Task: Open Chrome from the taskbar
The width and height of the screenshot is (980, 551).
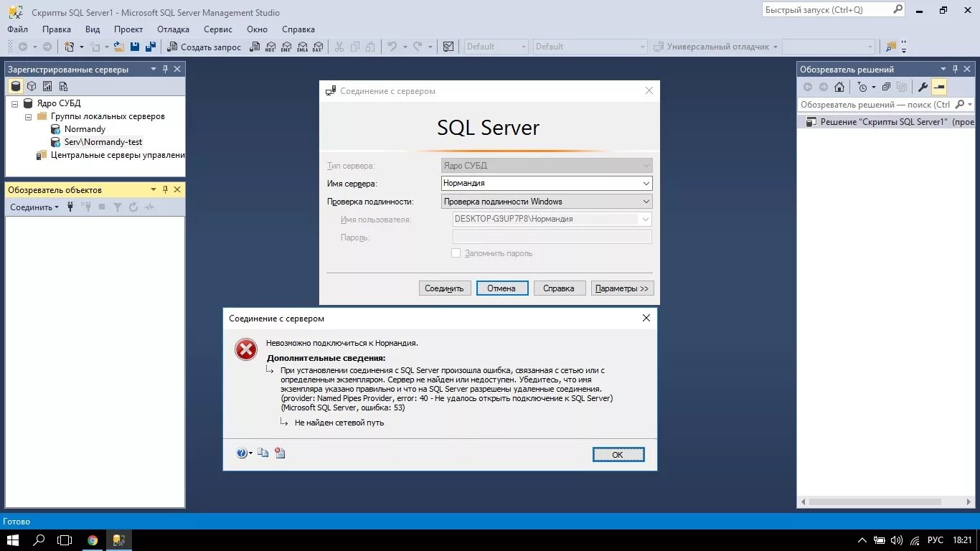Action: [93, 540]
